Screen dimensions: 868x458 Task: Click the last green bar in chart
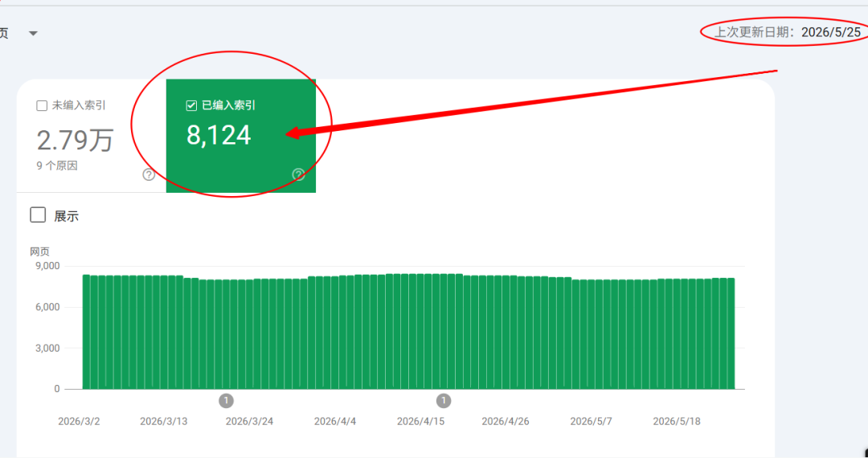pos(731,333)
